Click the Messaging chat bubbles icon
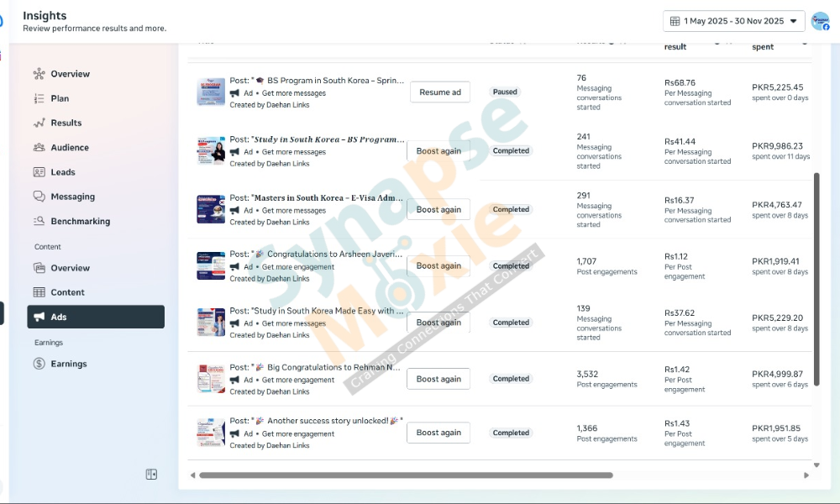The height and width of the screenshot is (504, 840). 39,197
